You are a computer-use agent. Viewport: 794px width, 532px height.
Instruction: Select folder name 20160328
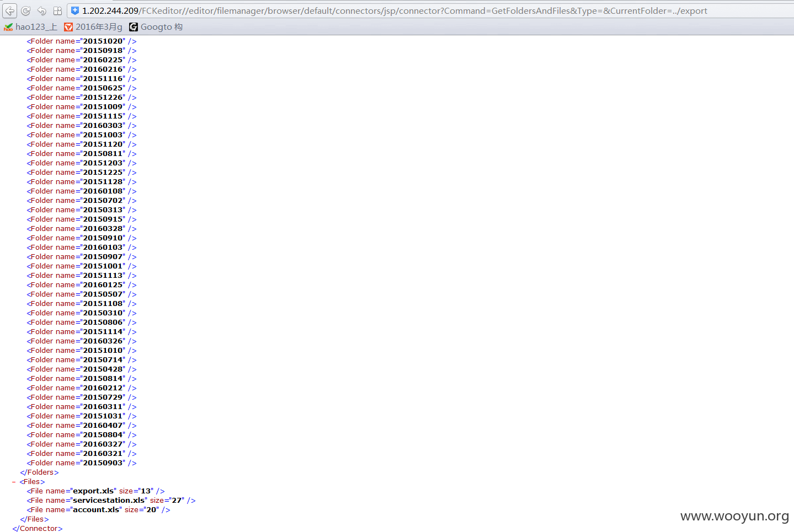[103, 229]
